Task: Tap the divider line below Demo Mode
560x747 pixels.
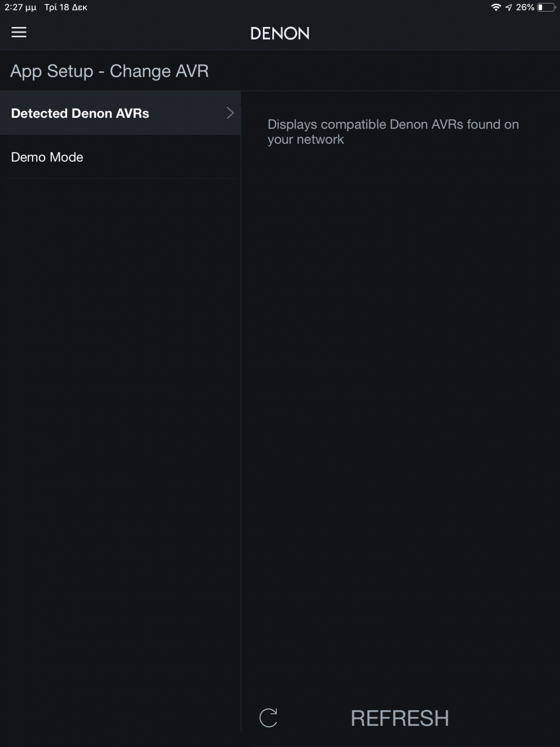Action: pos(122,179)
